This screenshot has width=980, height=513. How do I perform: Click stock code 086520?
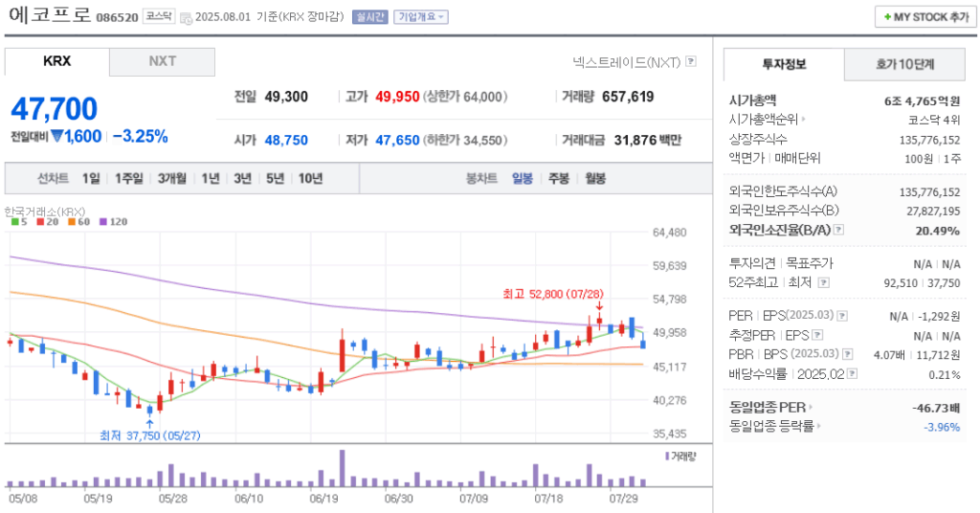[117, 17]
